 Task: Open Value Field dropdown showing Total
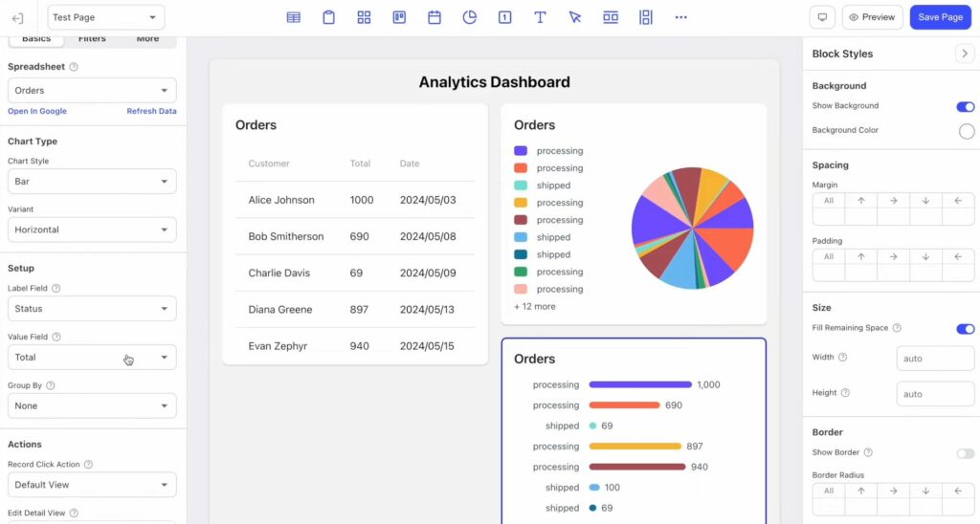[92, 358]
